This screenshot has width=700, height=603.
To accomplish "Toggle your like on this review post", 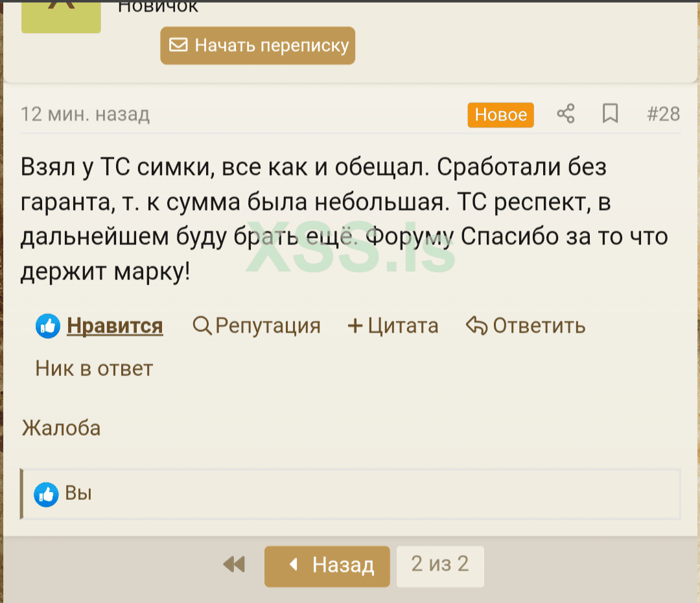I will coord(115,326).
